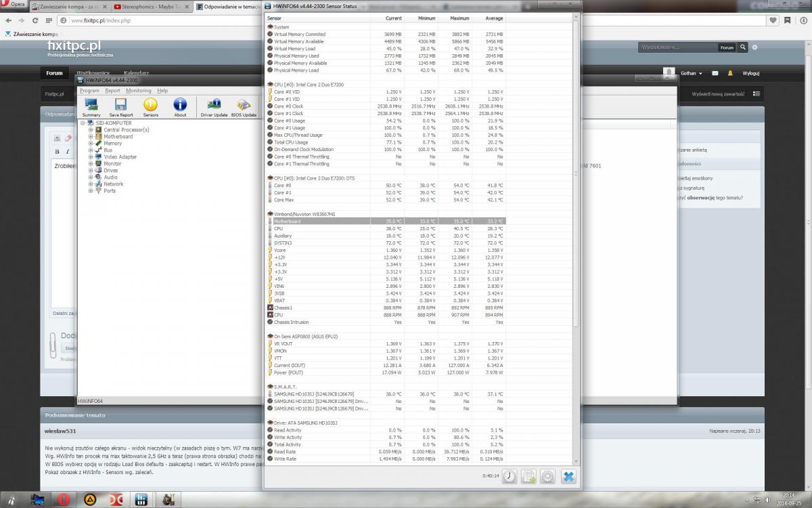Open the AIMP player taskbar icon
812x508 pixels.
tap(89, 499)
